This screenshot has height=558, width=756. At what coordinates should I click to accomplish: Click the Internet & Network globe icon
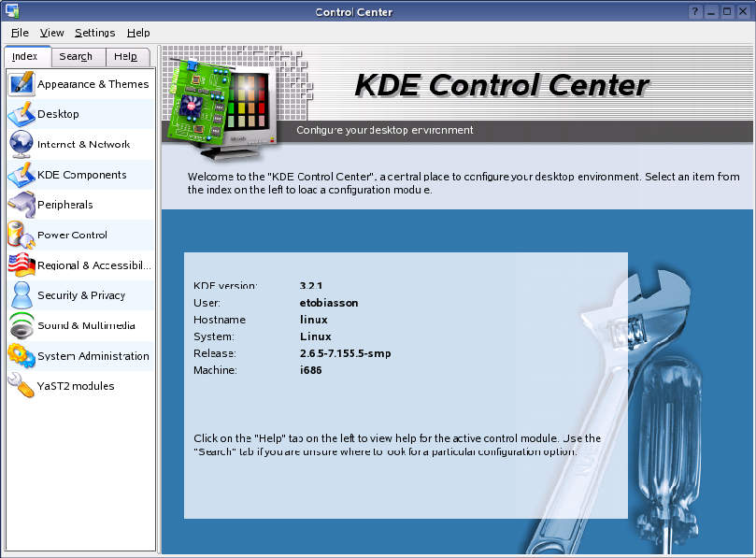click(21, 144)
